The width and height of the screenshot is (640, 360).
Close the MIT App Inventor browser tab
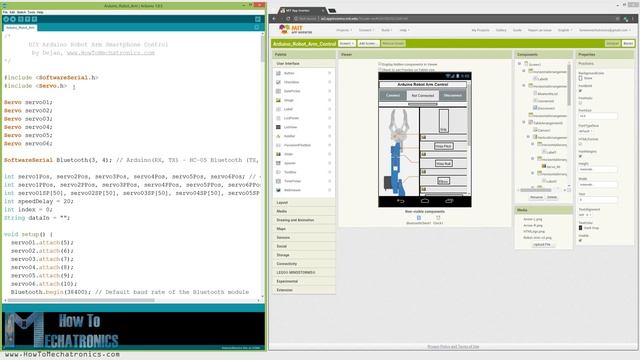point(322,10)
